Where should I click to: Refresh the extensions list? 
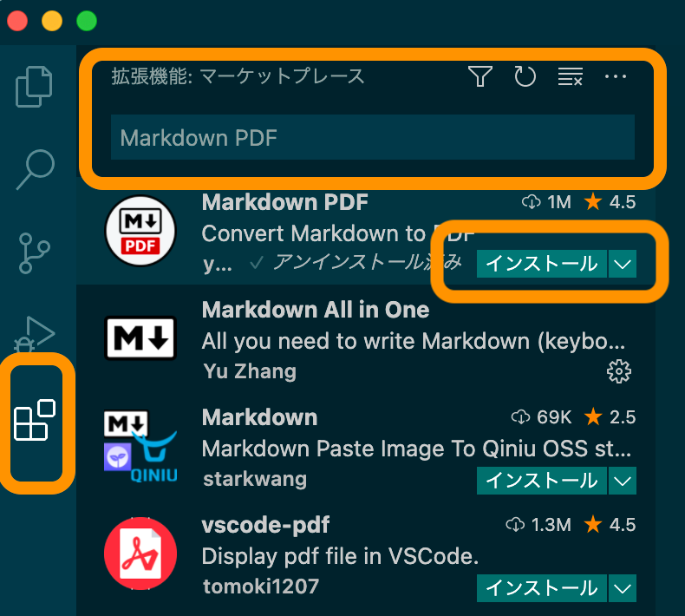pyautogui.click(x=525, y=76)
